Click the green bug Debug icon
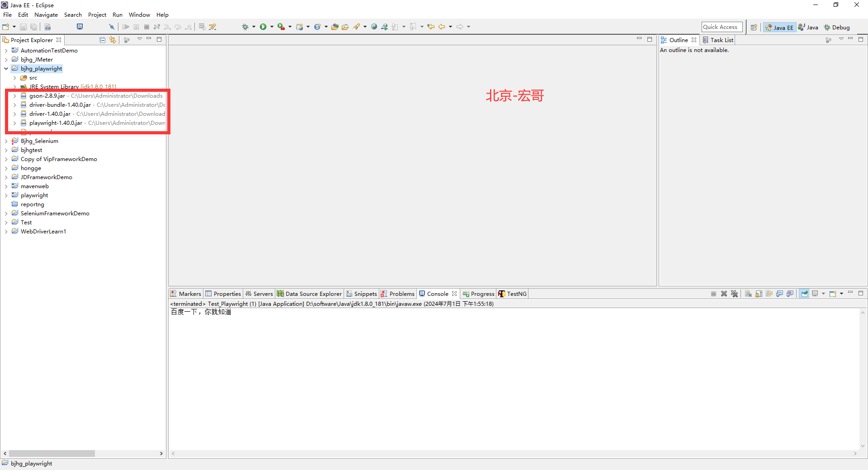Image resolution: width=868 pixels, height=470 pixels. (x=245, y=27)
